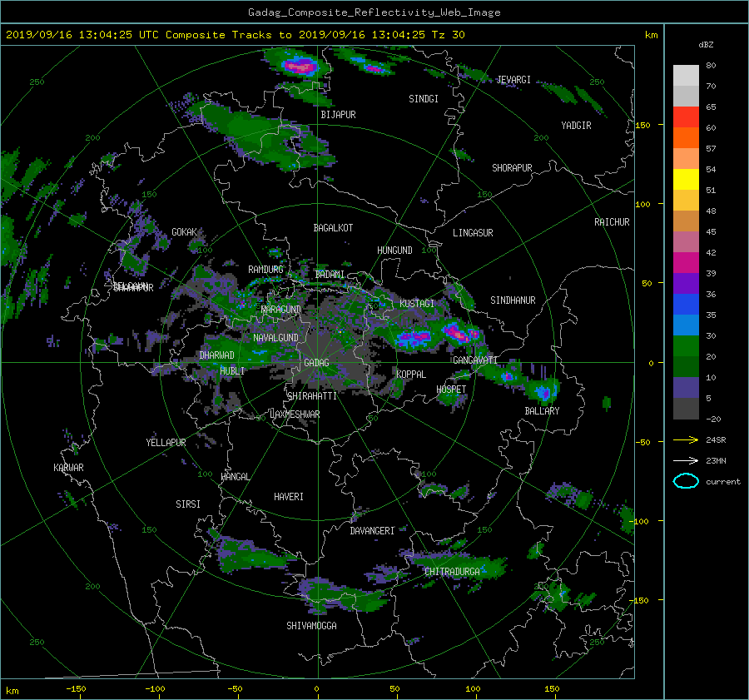Viewport: 749px width, 700px height.
Task: Select the purple swatch below 39 dBZ
Action: pyautogui.click(x=686, y=283)
